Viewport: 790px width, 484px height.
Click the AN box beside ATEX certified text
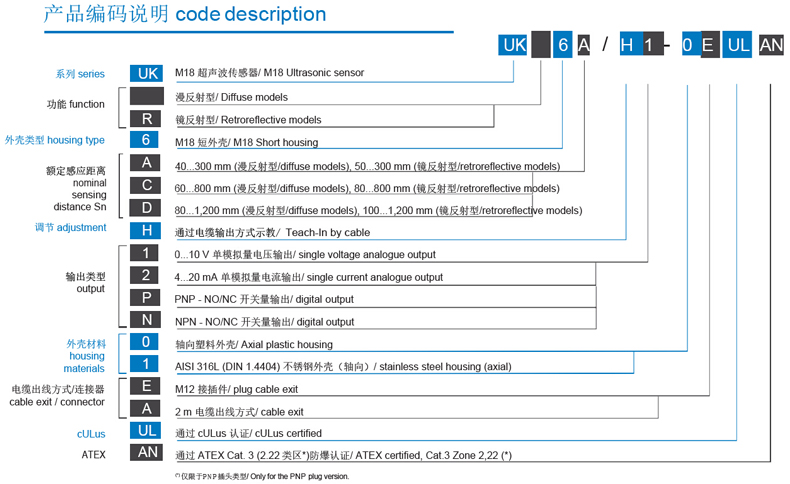146,454
